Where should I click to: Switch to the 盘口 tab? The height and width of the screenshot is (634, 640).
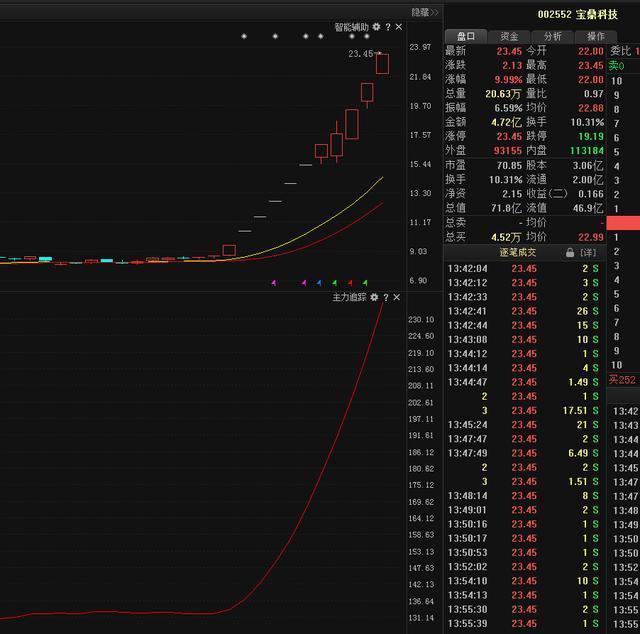point(466,36)
